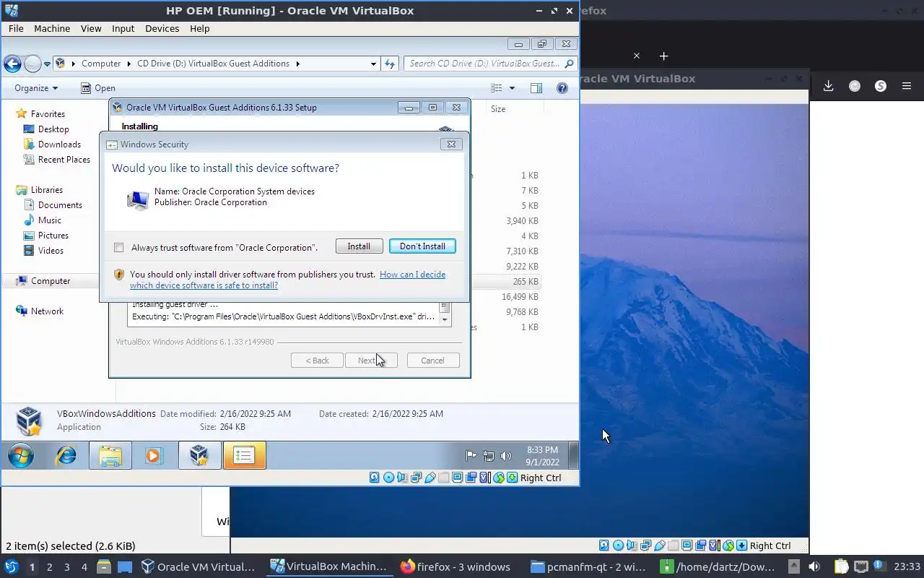Check Always trust software from Oracle Corporation
Image resolution: width=924 pixels, height=578 pixels.
pos(119,248)
